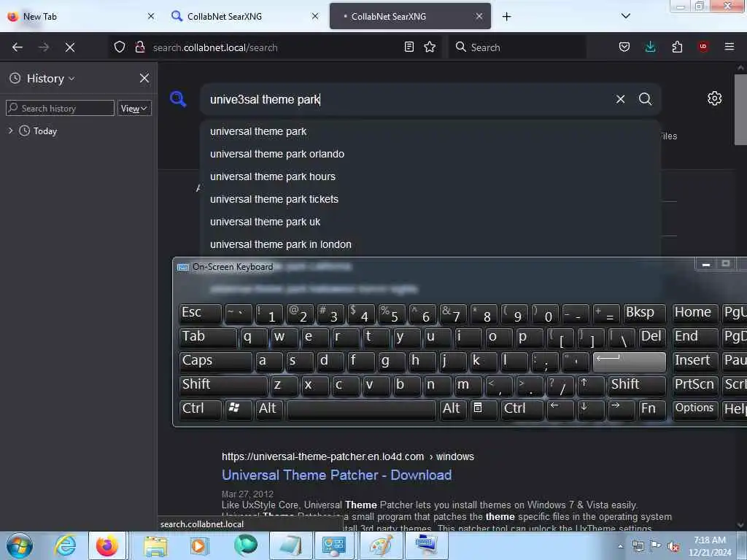The image size is (747, 560).
Task: Open the tracking protection shield icon
Action: [x=120, y=47]
